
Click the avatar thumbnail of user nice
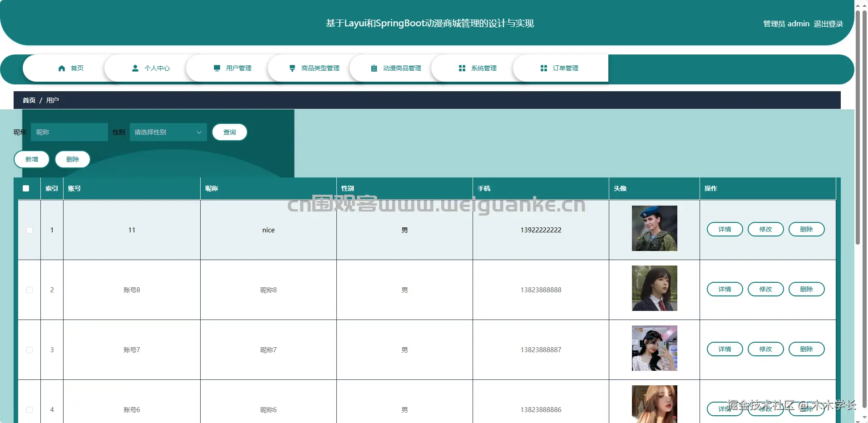pyautogui.click(x=655, y=228)
